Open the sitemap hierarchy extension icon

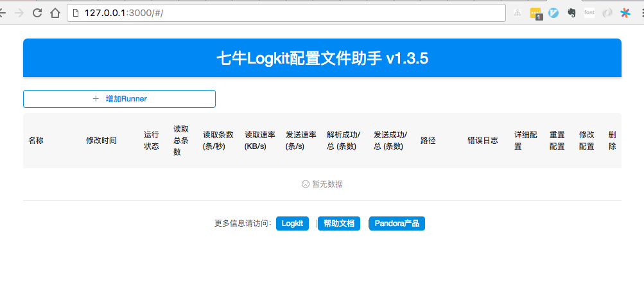518,13
